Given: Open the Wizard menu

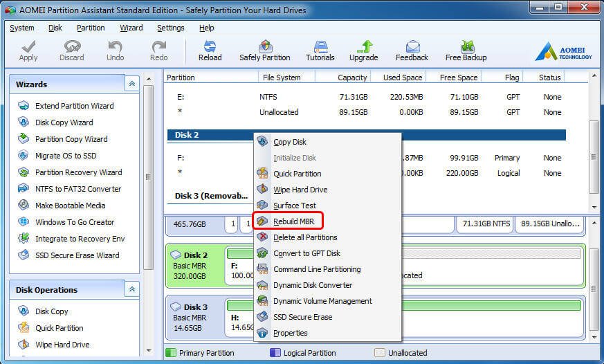Looking at the screenshot, I should [131, 28].
